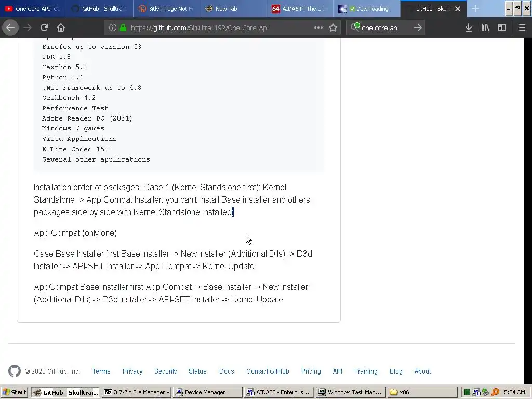Open the Terms footer link
Image resolution: width=532 pixels, height=399 pixels.
pos(101,371)
